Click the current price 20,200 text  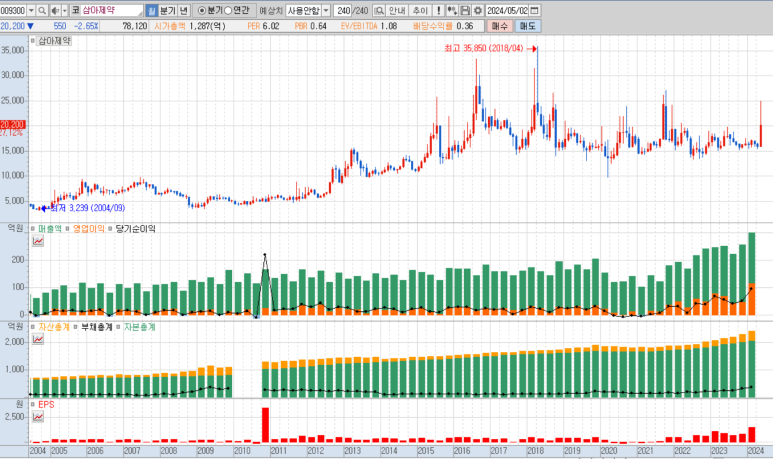pyautogui.click(x=13, y=26)
